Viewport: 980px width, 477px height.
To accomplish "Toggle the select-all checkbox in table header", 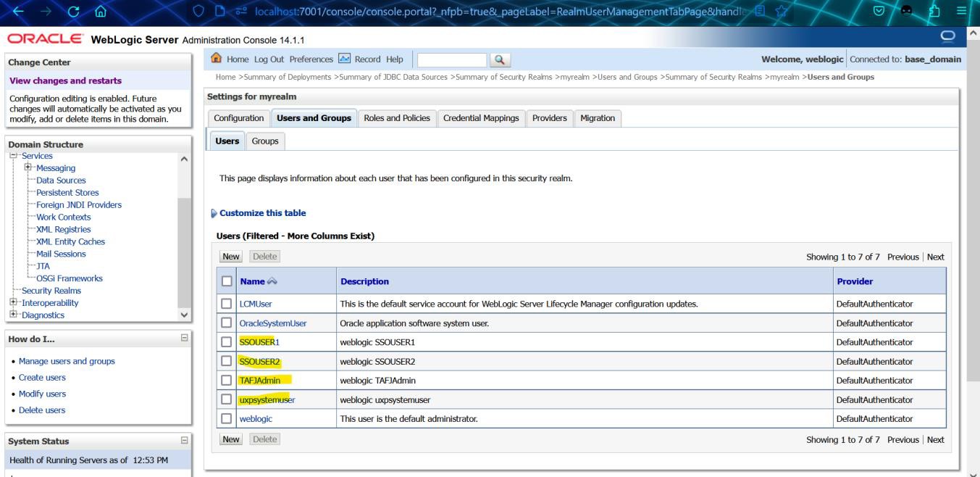I will point(227,281).
